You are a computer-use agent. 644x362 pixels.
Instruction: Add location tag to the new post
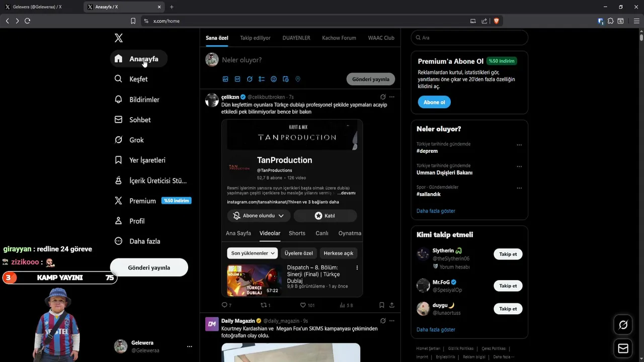click(298, 79)
